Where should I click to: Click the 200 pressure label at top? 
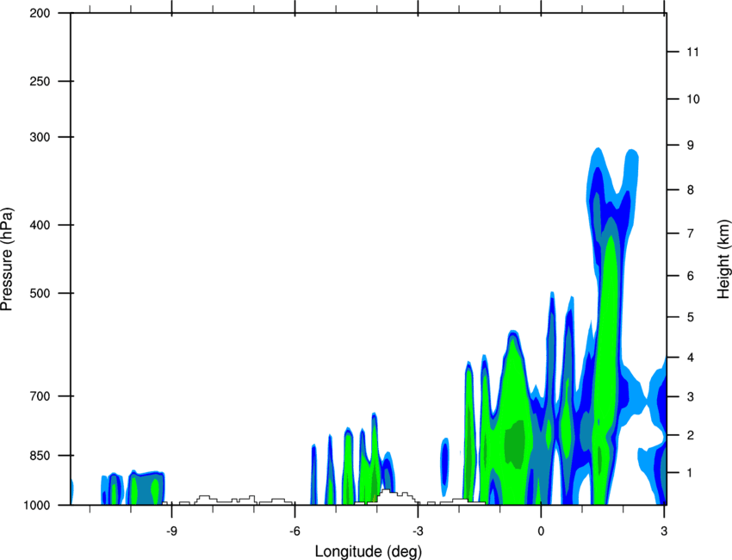(40, 14)
